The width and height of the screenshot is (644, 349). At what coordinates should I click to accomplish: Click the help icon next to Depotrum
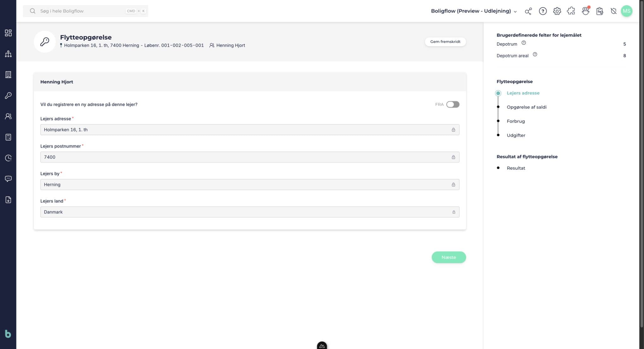click(523, 43)
